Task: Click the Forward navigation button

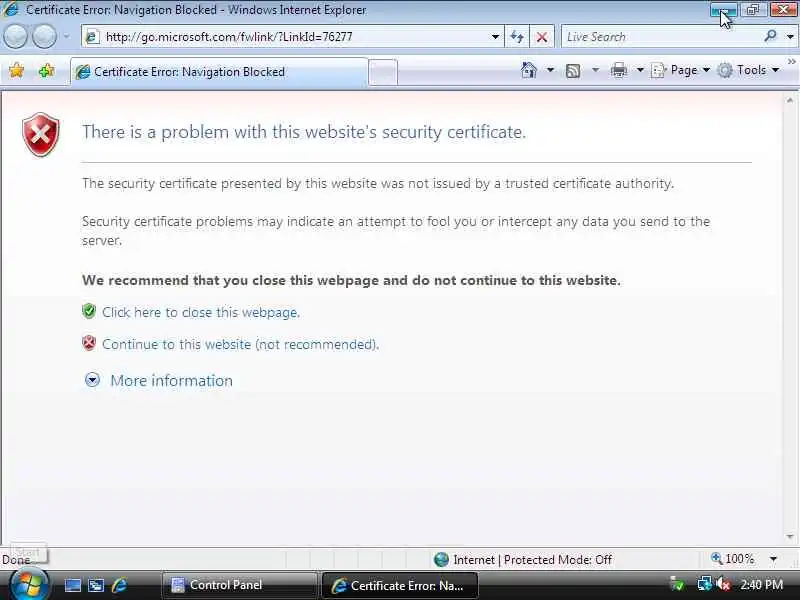Action: point(44,37)
